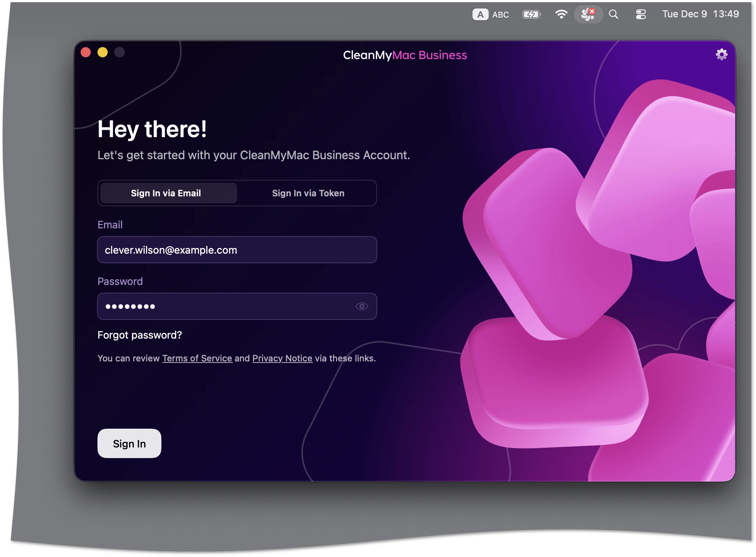The image size is (756, 557).
Task: Open the settings gear menu
Action: (x=721, y=54)
